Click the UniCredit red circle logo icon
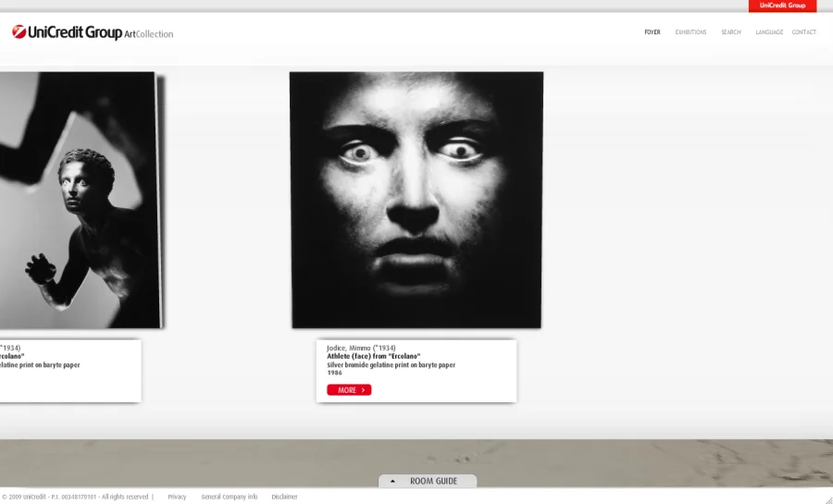 pos(19,32)
